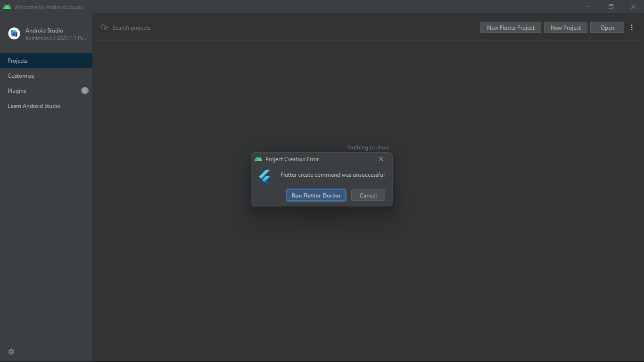Image resolution: width=644 pixels, height=362 pixels.
Task: Click the search magnifier icon
Action: (x=104, y=28)
